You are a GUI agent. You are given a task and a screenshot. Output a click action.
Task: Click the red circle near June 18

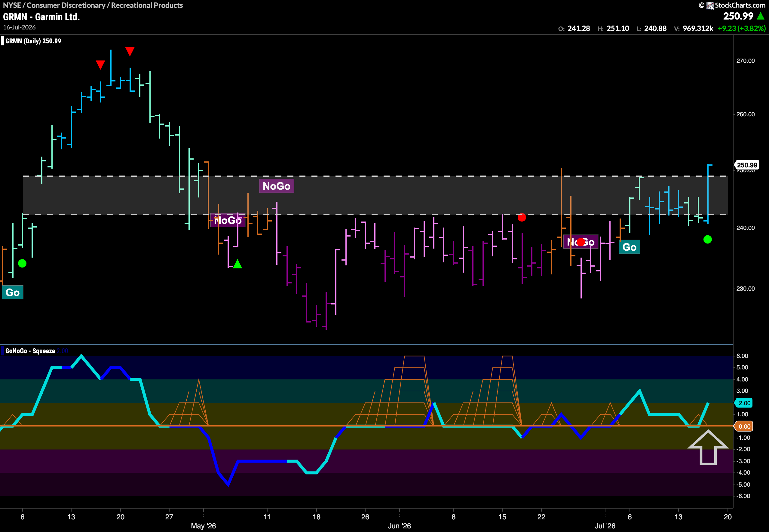pos(522,217)
